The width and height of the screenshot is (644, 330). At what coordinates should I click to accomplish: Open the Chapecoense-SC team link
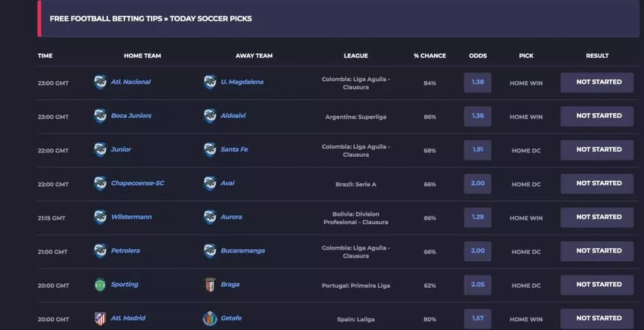[137, 183]
